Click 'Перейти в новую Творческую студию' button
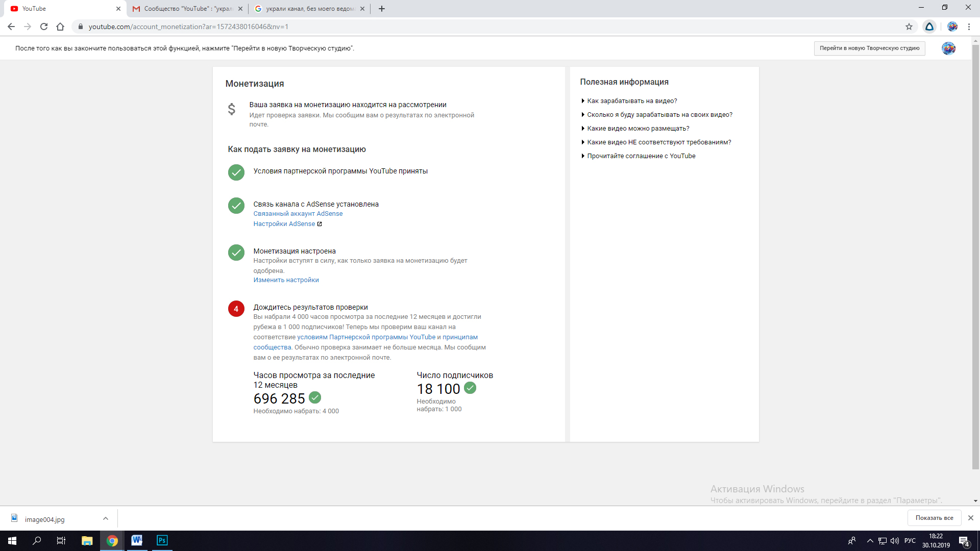Viewport: 980px width, 551px height. 869,48
